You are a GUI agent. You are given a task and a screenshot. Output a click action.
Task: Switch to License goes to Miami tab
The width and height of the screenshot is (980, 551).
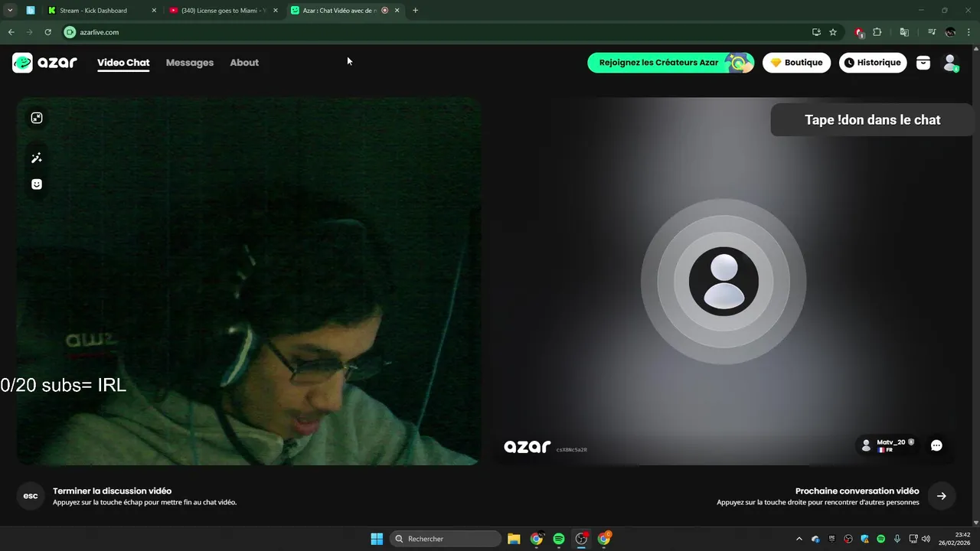[222, 11]
